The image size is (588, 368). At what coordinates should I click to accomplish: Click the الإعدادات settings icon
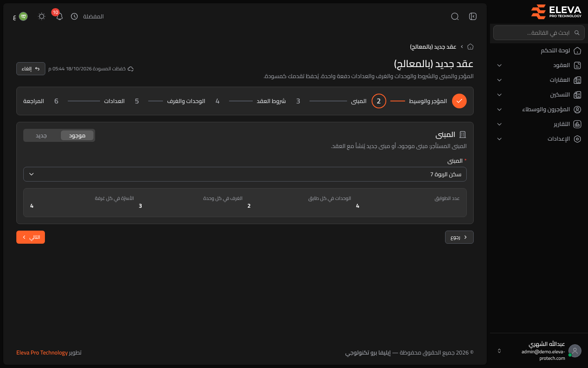coord(577,139)
